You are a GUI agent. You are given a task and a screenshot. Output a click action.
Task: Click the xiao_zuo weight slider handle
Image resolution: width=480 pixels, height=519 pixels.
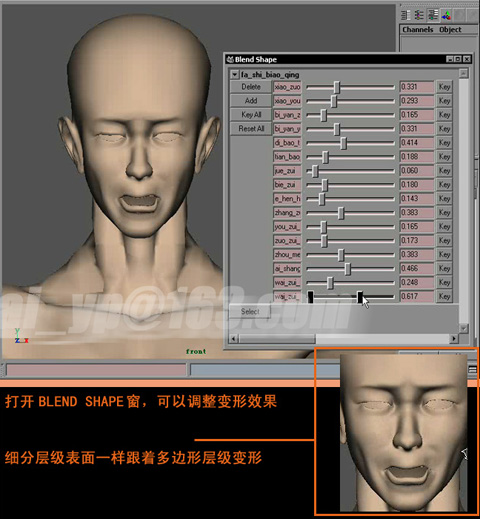[x=337, y=87]
